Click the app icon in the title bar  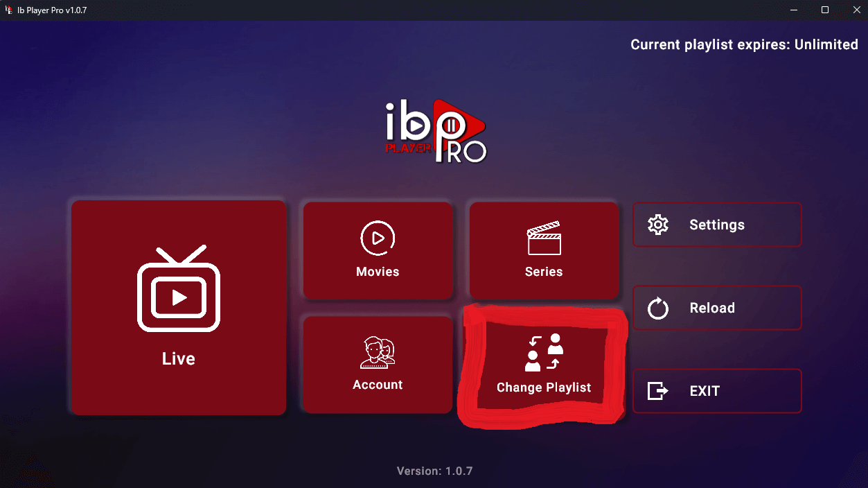point(10,10)
